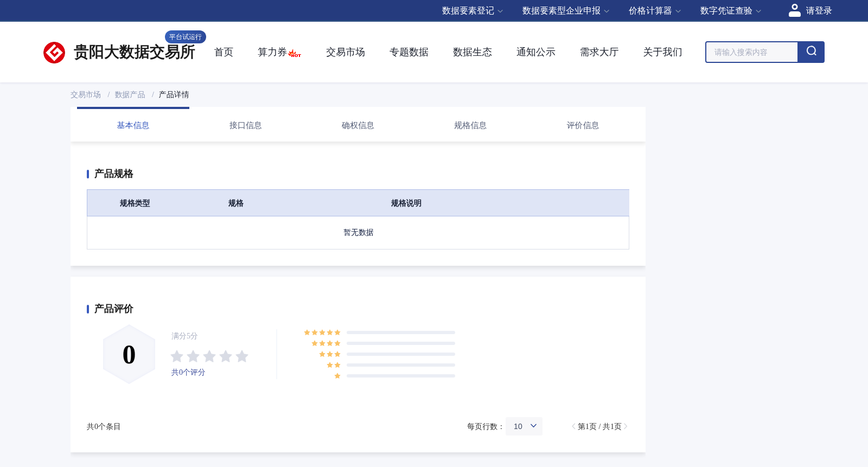Open 关于我们 navigation item
The width and height of the screenshot is (868, 467).
(663, 52)
